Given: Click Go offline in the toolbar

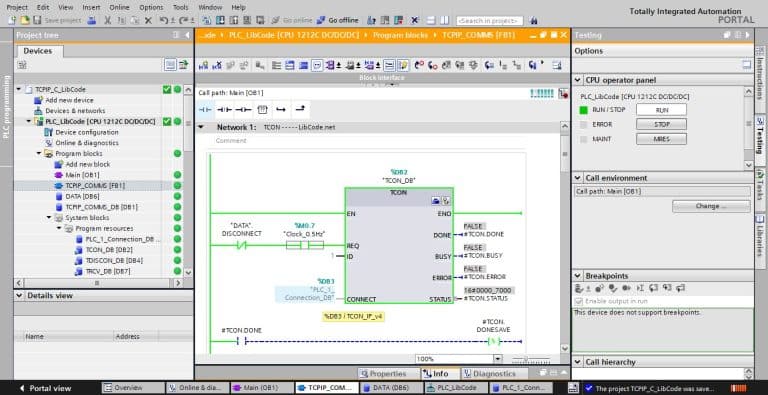Looking at the screenshot, I should [337, 21].
